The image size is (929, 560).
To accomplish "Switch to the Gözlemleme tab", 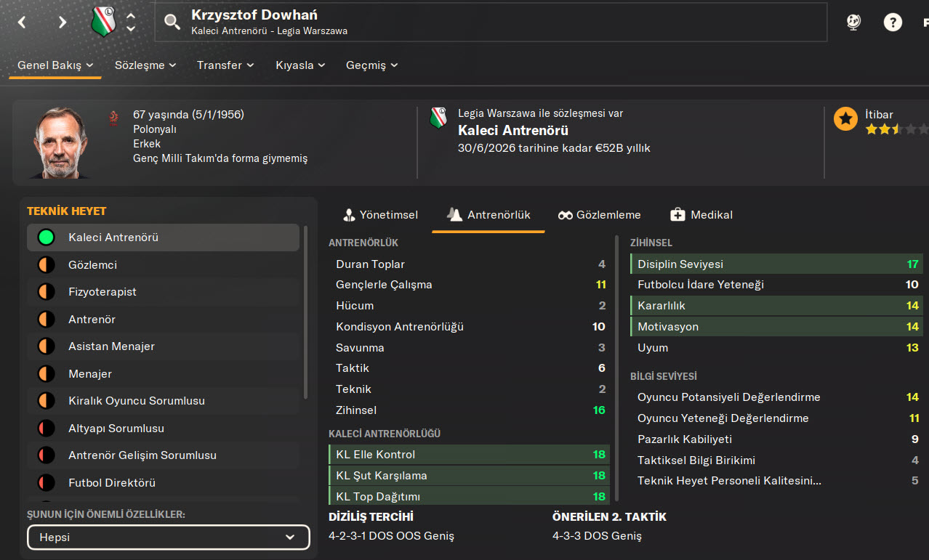I will 599,215.
